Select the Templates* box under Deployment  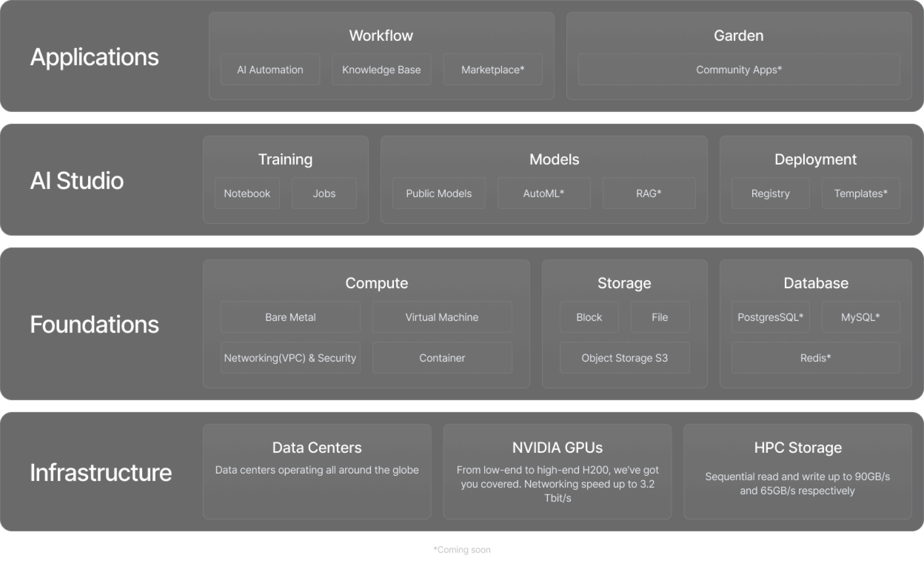coord(861,193)
